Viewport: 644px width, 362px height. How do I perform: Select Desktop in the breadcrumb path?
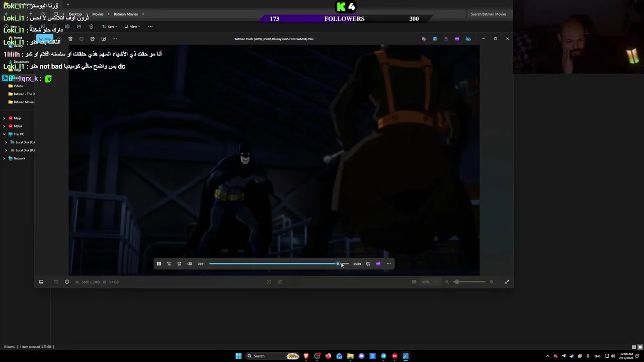75,14
